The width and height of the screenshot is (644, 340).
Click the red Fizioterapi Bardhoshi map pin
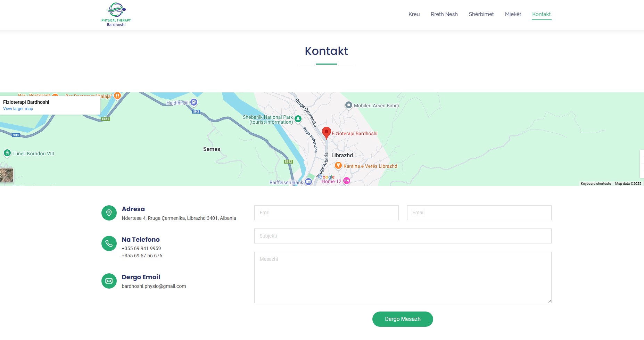pos(326,133)
